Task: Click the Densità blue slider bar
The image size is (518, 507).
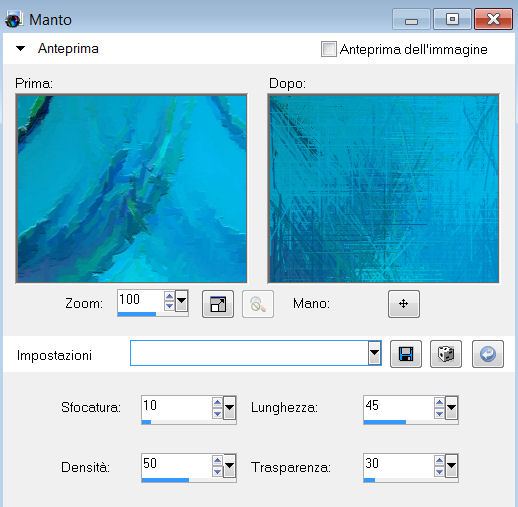Action: click(x=165, y=480)
